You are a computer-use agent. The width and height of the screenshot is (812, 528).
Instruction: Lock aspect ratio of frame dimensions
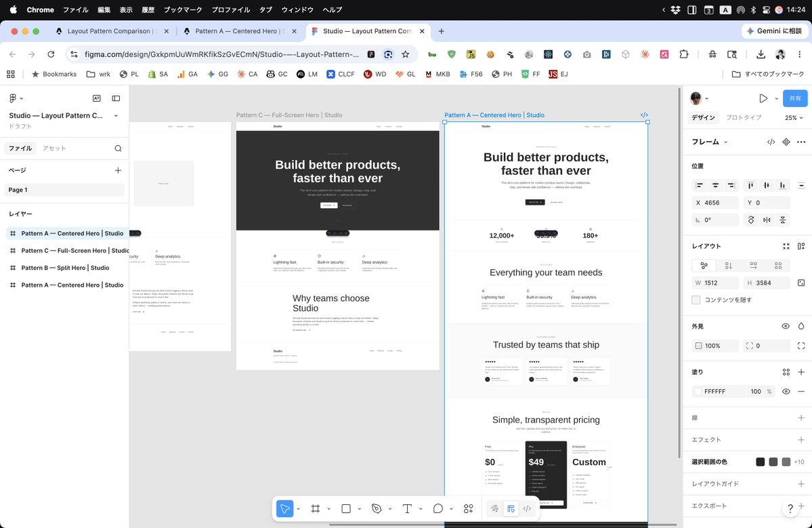click(x=801, y=283)
